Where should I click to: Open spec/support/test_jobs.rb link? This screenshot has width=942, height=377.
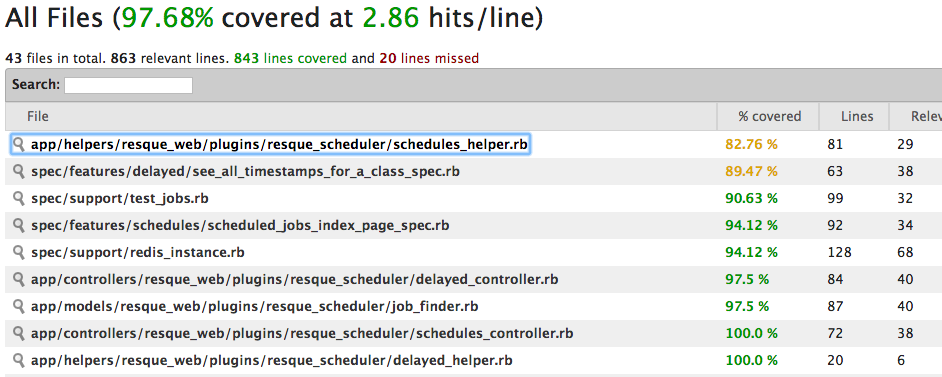click(120, 198)
